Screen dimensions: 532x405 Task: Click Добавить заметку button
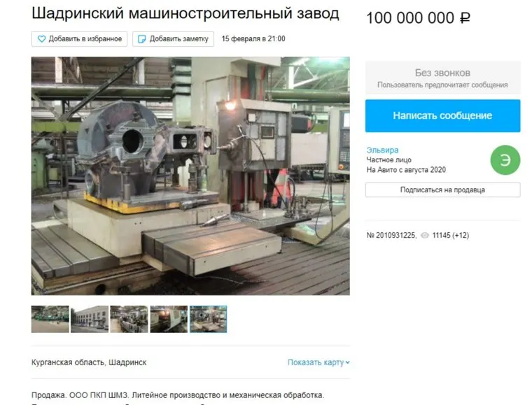173,39
